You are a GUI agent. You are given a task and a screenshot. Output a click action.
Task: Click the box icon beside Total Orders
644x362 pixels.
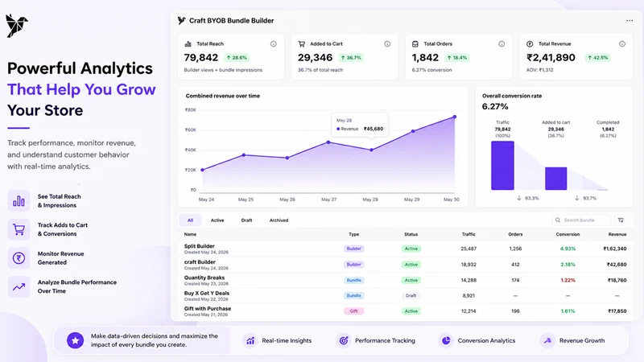415,44
